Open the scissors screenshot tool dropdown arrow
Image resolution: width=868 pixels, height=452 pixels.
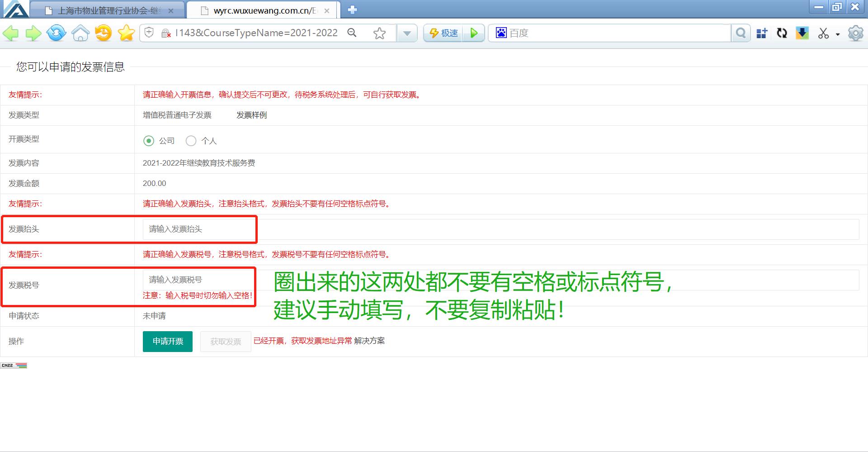point(838,34)
